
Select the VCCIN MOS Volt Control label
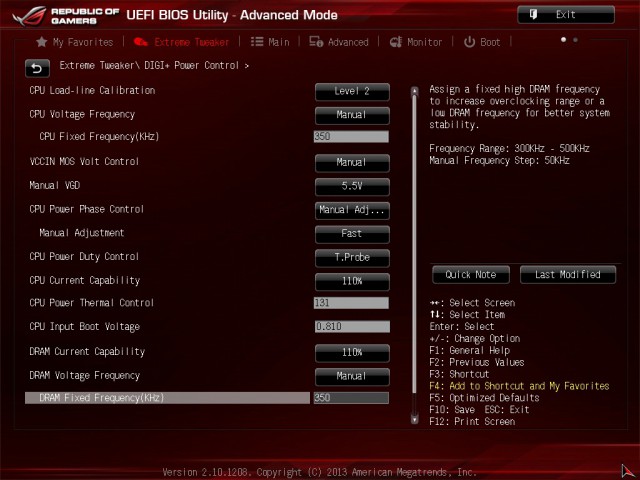pos(84,162)
